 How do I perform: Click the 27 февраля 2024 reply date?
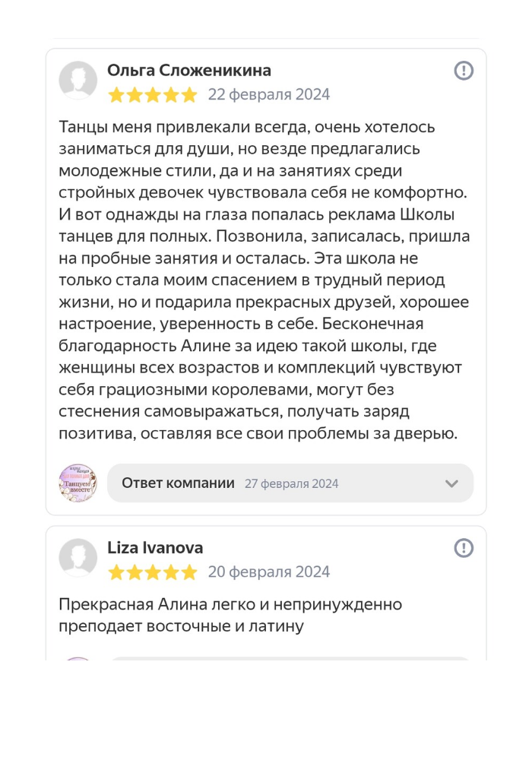pyautogui.click(x=291, y=483)
